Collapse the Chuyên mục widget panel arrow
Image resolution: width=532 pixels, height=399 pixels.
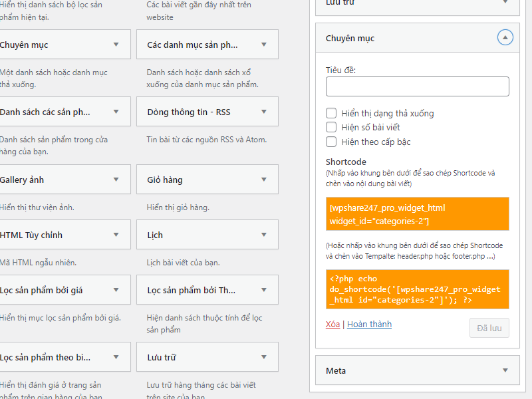pyautogui.click(x=505, y=38)
